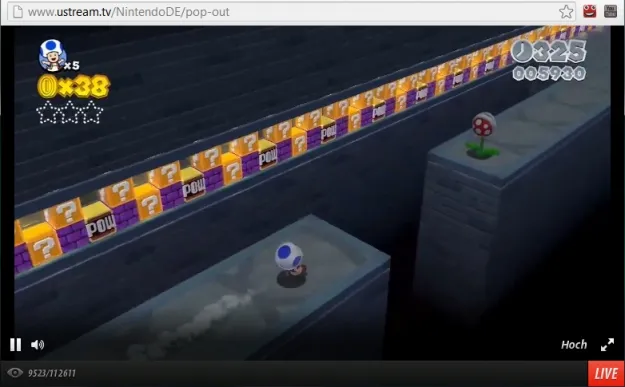Mute the stream with the speaker icon
625x387 pixels.
click(37, 345)
